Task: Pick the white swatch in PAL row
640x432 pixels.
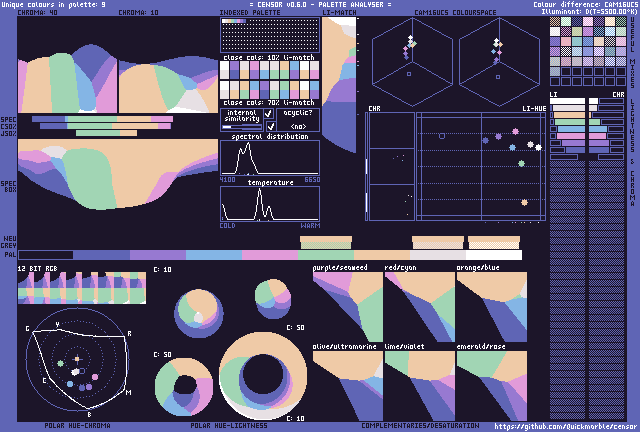Action: pos(493,255)
